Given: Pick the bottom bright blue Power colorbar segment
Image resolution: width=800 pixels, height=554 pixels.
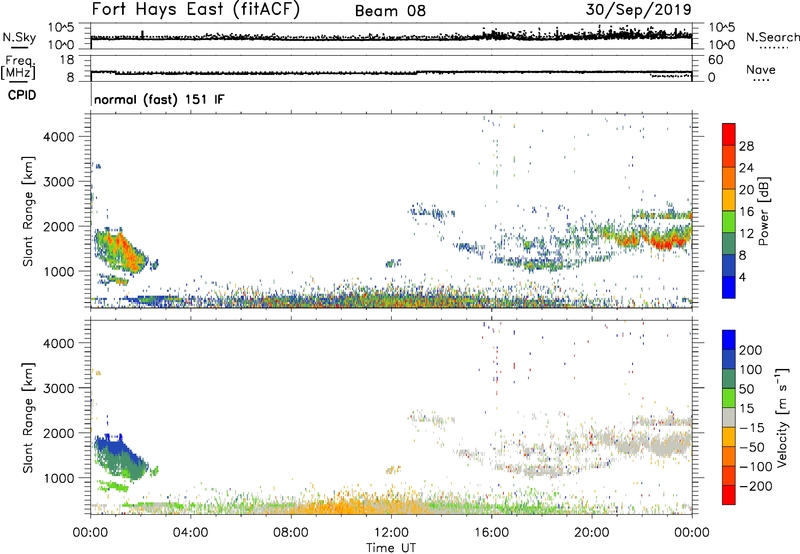Looking at the screenshot, I should 729,287.
